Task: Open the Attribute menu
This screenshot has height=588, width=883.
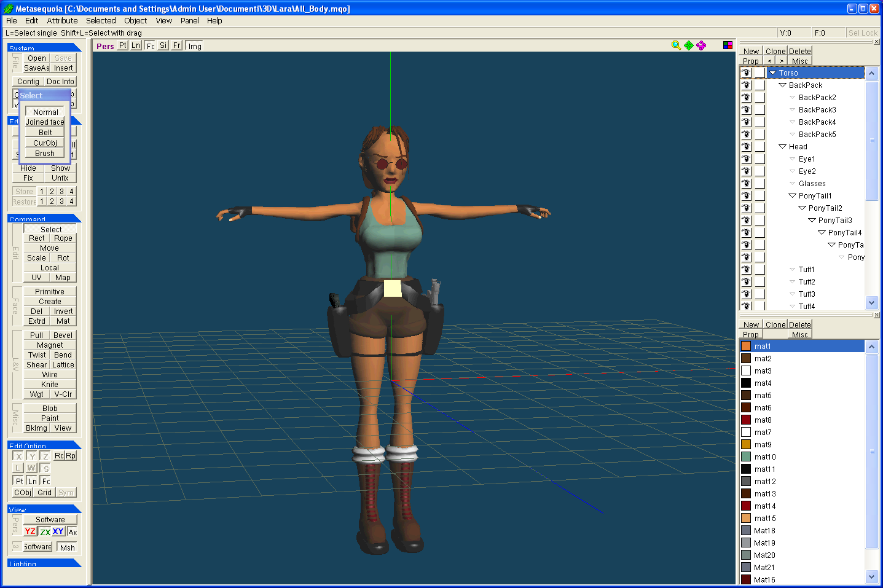Action: tap(62, 20)
